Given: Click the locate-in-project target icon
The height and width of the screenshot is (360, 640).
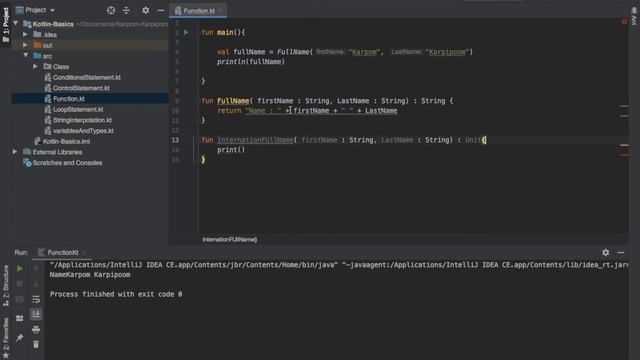Looking at the screenshot, I should point(111,10).
